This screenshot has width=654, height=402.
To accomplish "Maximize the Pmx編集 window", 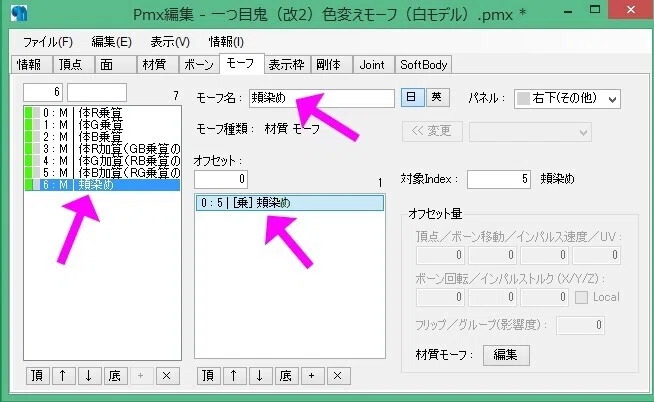I will click(x=595, y=10).
